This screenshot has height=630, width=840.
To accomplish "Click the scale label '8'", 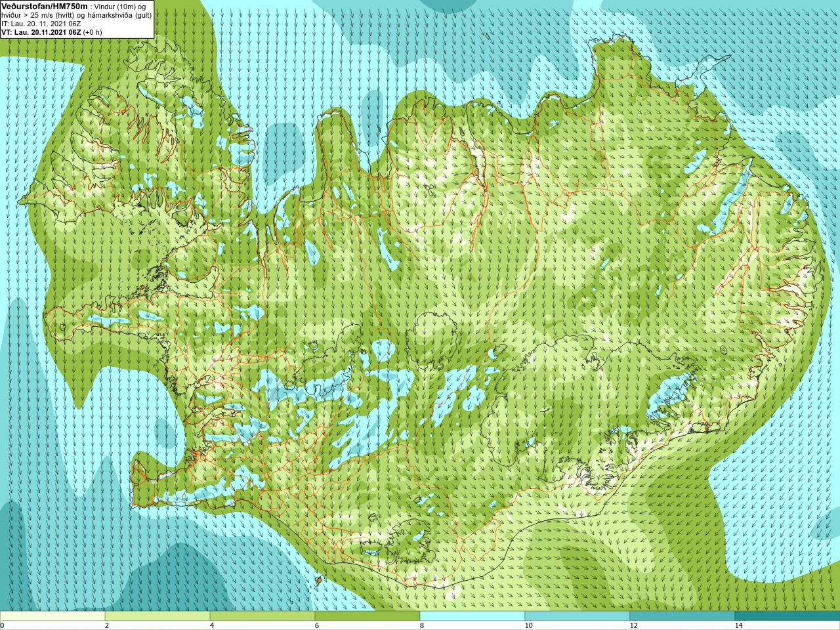I will tap(421, 625).
